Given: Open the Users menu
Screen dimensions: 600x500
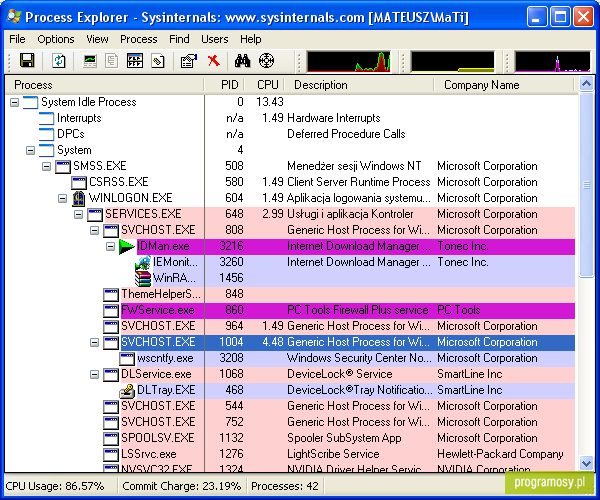Looking at the screenshot, I should point(214,39).
